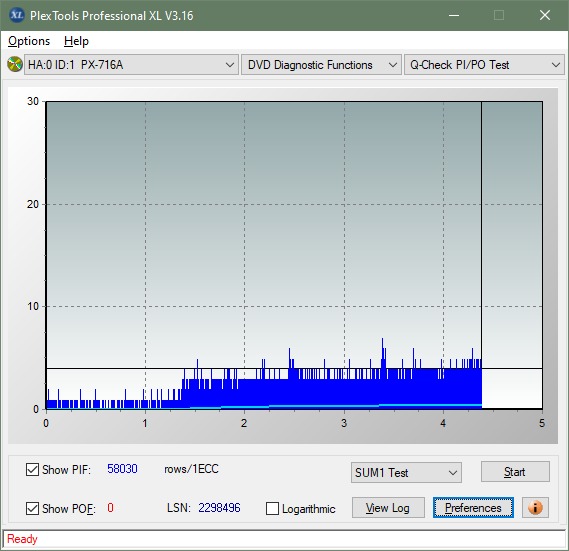This screenshot has height=551, width=569.
Task: Click the Start button
Action: pyautogui.click(x=515, y=472)
